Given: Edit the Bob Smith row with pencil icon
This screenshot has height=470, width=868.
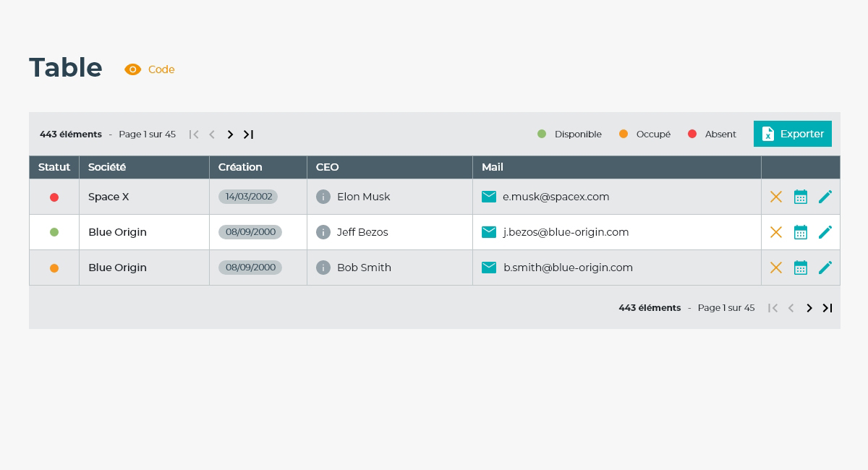Looking at the screenshot, I should coord(825,268).
